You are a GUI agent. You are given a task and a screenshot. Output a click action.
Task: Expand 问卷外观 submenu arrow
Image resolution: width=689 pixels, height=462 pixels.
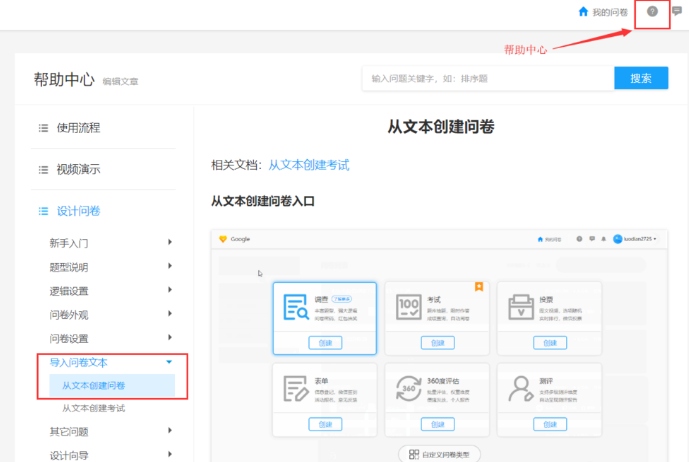[170, 313]
